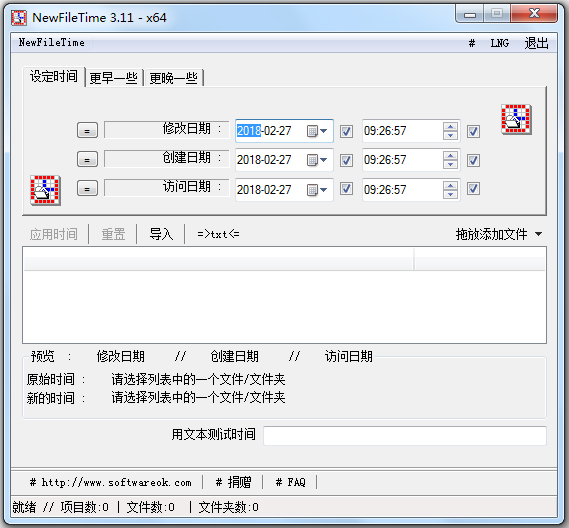Viewport: 569px width, 528px height.
Task: Increase the 创建日期 time with up spinner
Action: tap(450, 156)
